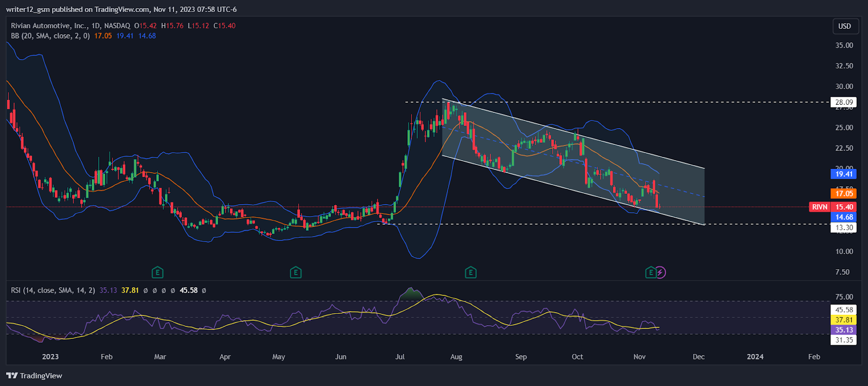
Task: Click yellow 37.81 value in RSI legend
Action: pos(130,290)
